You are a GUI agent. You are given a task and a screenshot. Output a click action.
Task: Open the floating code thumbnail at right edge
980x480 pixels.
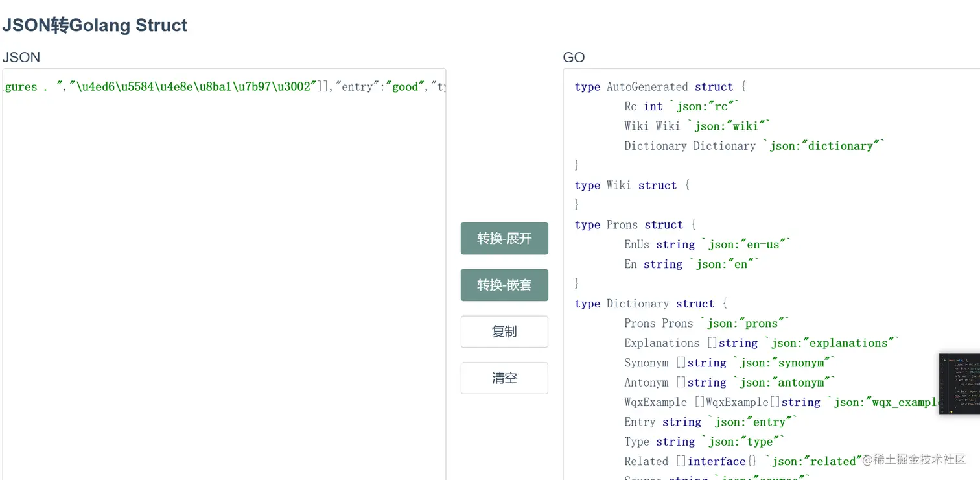point(959,384)
